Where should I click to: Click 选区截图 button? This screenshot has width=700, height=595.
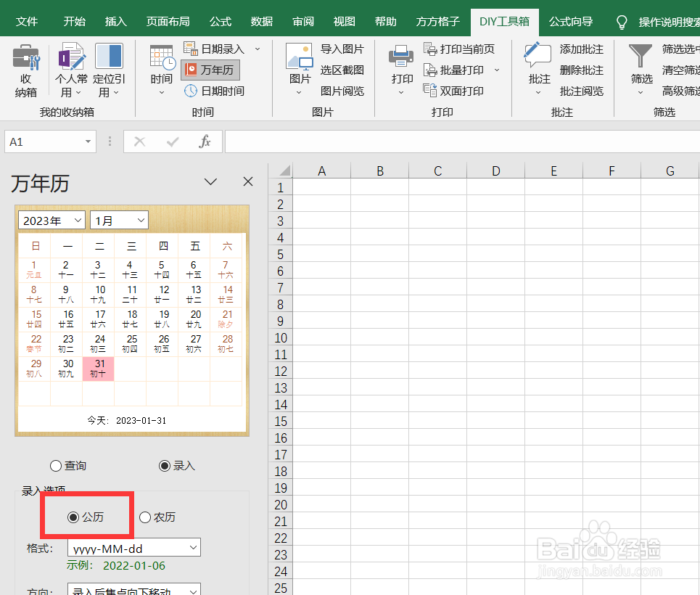[x=342, y=70]
